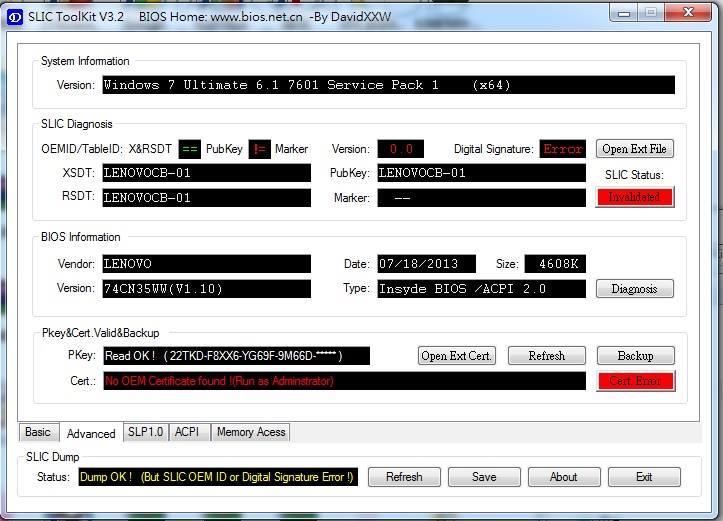The height and width of the screenshot is (521, 723).
Task: Refresh the PKey and Cert section
Action: [x=546, y=356]
